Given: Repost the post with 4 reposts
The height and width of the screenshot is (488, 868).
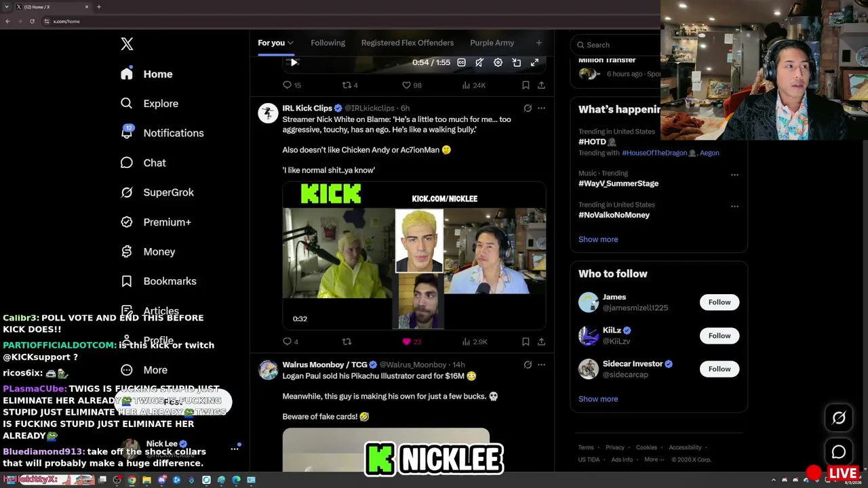Looking at the screenshot, I should coord(350,85).
